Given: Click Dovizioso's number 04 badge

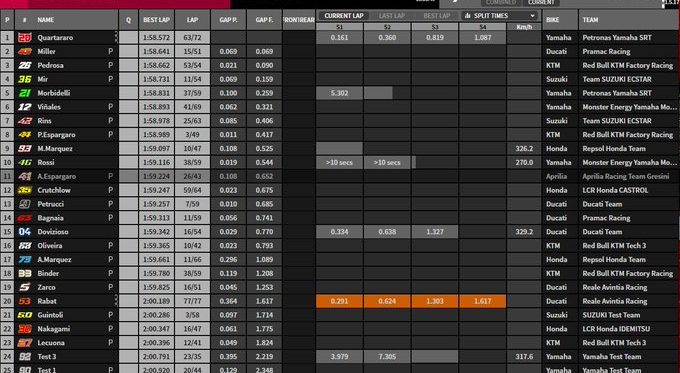Looking at the screenshot, I should (25, 232).
